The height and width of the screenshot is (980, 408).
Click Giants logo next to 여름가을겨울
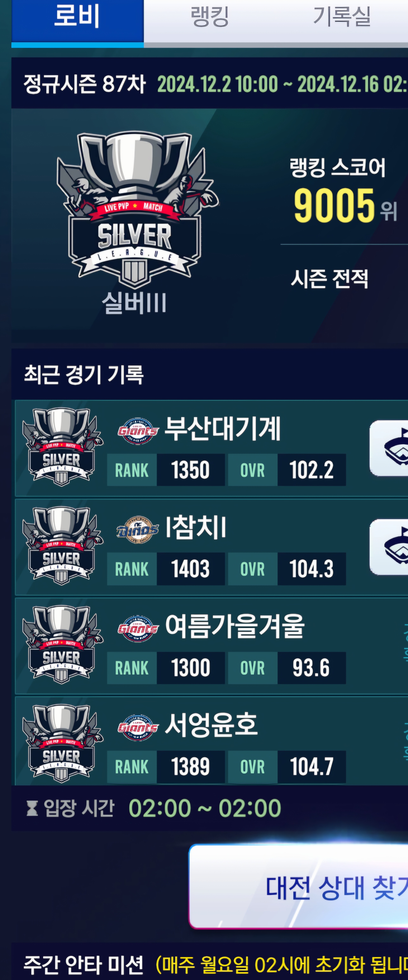pos(138,628)
